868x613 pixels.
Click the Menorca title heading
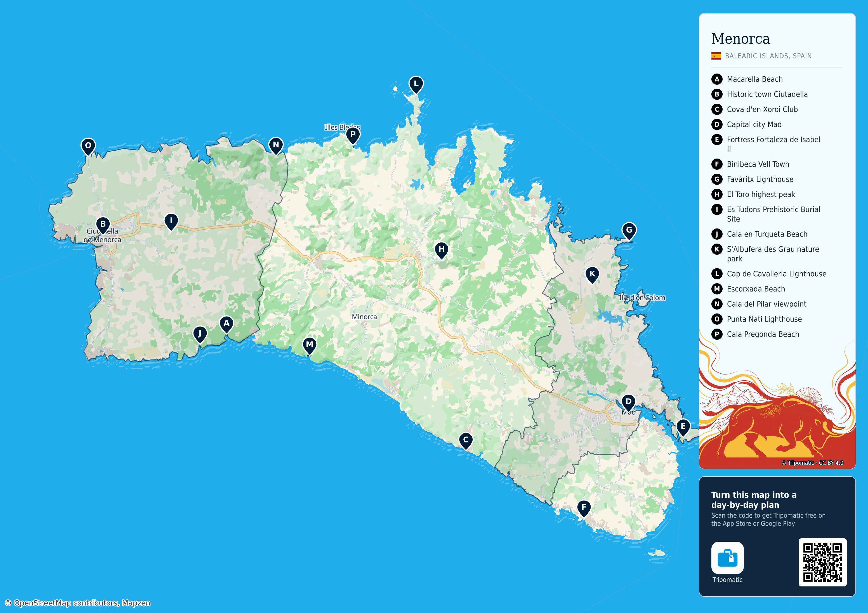tap(740, 39)
